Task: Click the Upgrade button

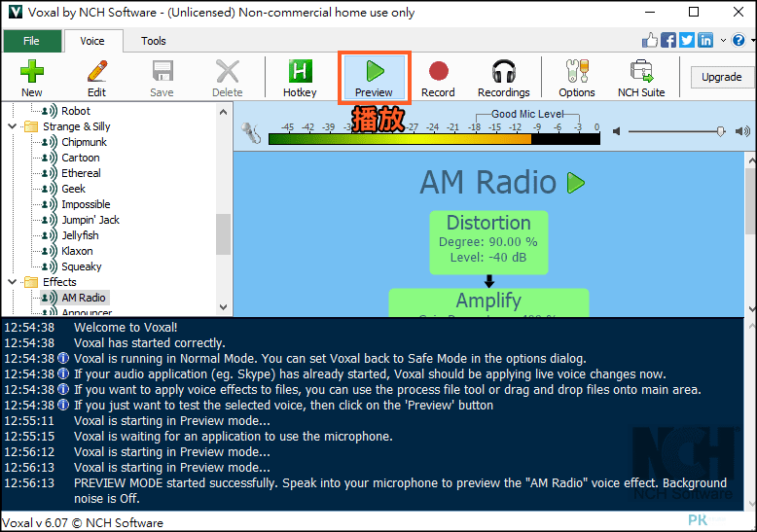Action: pos(722,77)
